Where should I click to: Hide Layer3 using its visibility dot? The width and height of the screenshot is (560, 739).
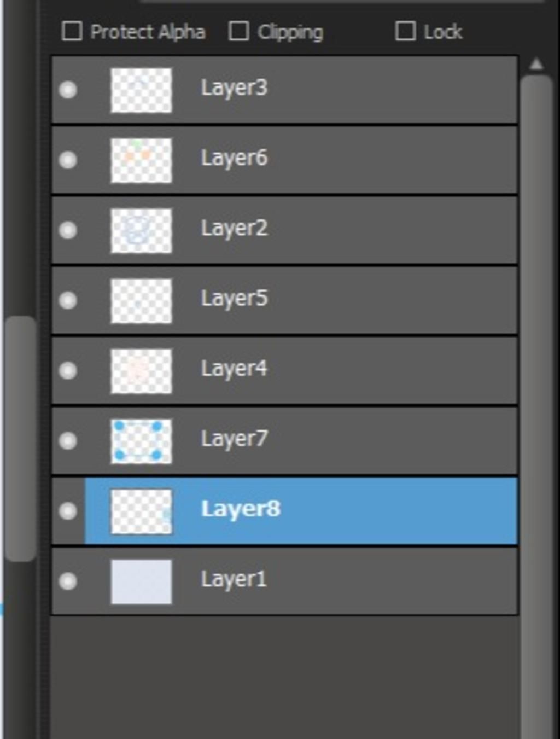click(x=68, y=90)
